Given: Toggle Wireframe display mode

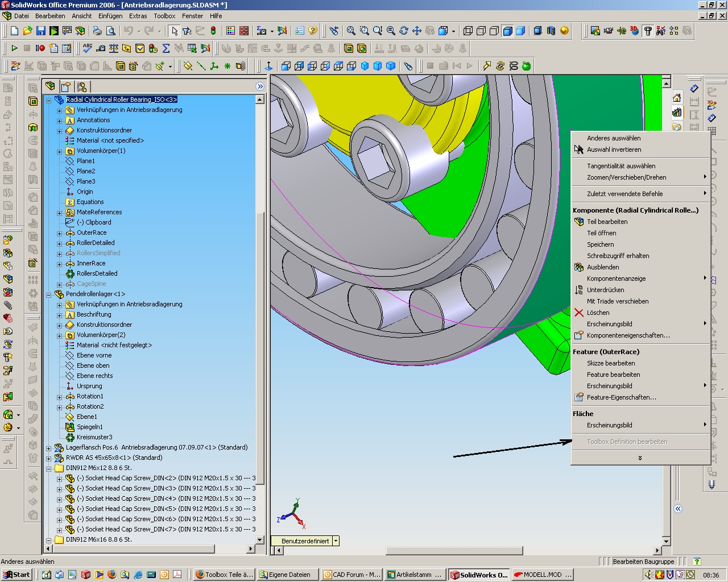Looking at the screenshot, I should [468, 31].
